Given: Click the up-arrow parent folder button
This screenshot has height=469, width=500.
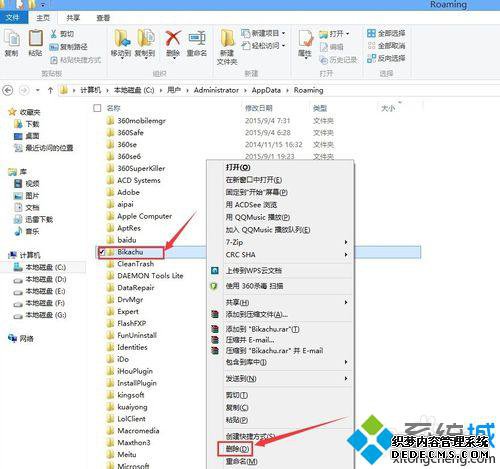Looking at the screenshot, I should 50,90.
